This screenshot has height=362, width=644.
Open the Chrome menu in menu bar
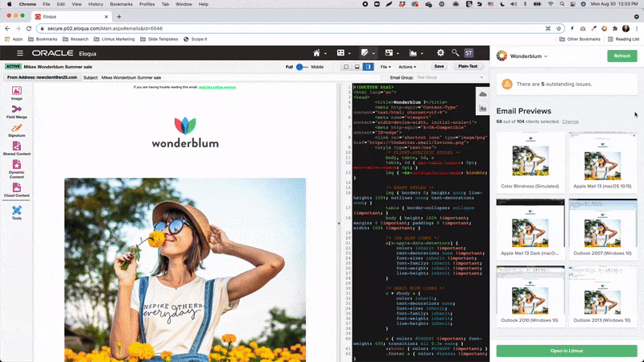tap(27, 4)
